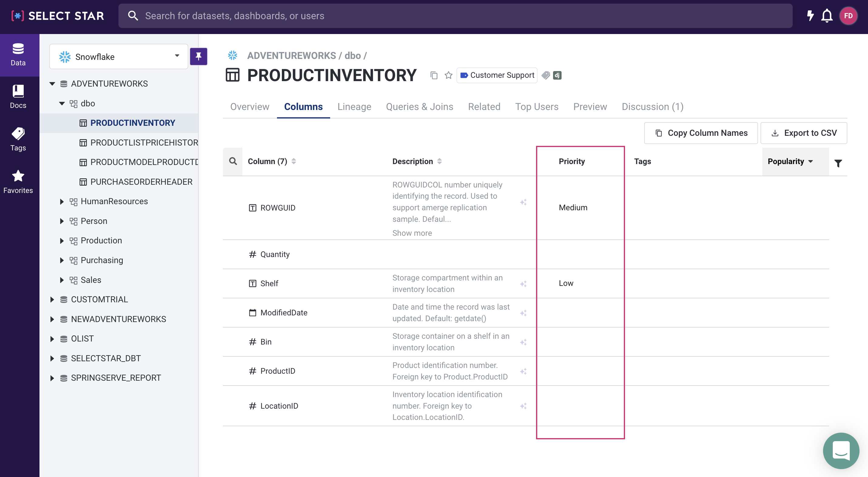
Task: Expand the HumanResources schema
Action: (62, 202)
